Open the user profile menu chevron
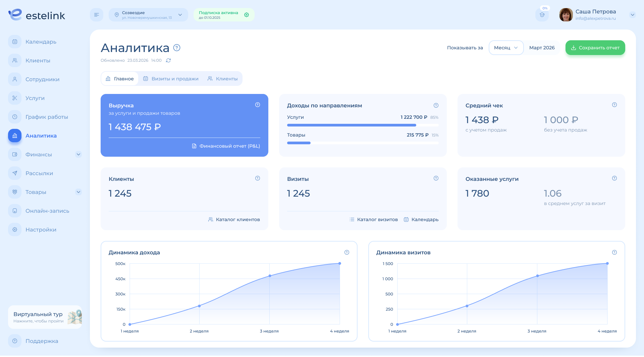 [633, 15]
